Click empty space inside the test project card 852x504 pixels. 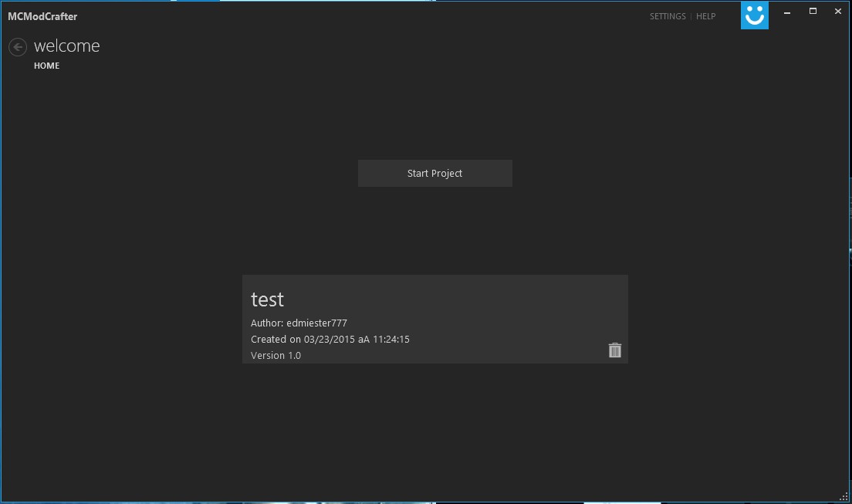(x=502, y=309)
